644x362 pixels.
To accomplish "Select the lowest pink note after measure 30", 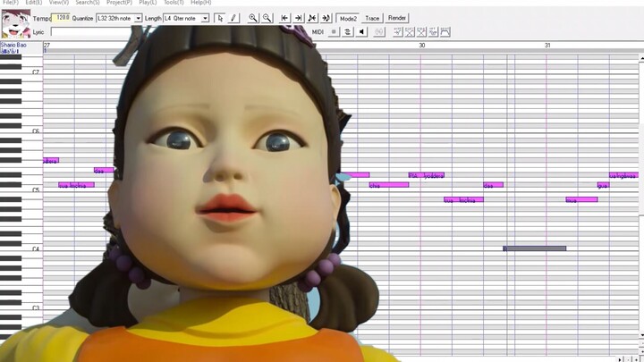I will (x=463, y=200).
